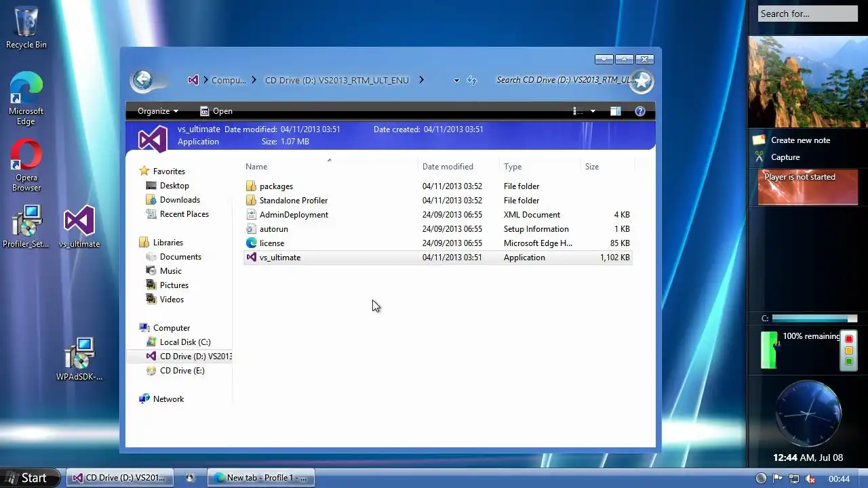Select the WPAdSDK desktop installer icon
This screenshot has width=868, height=488.
(x=79, y=359)
